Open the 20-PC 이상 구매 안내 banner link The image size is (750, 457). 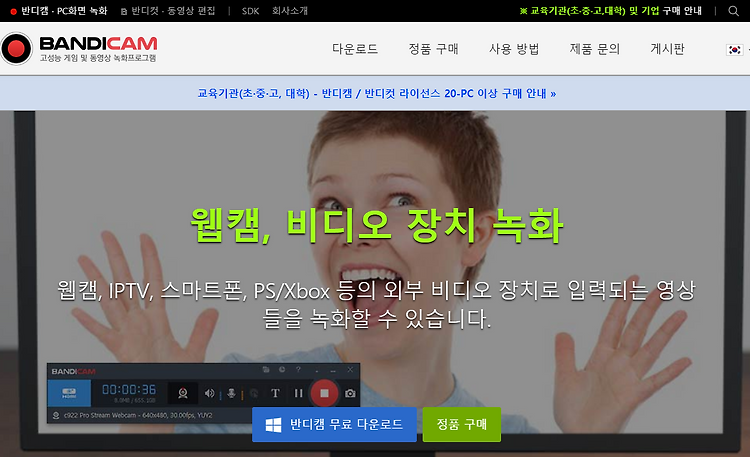click(377, 93)
